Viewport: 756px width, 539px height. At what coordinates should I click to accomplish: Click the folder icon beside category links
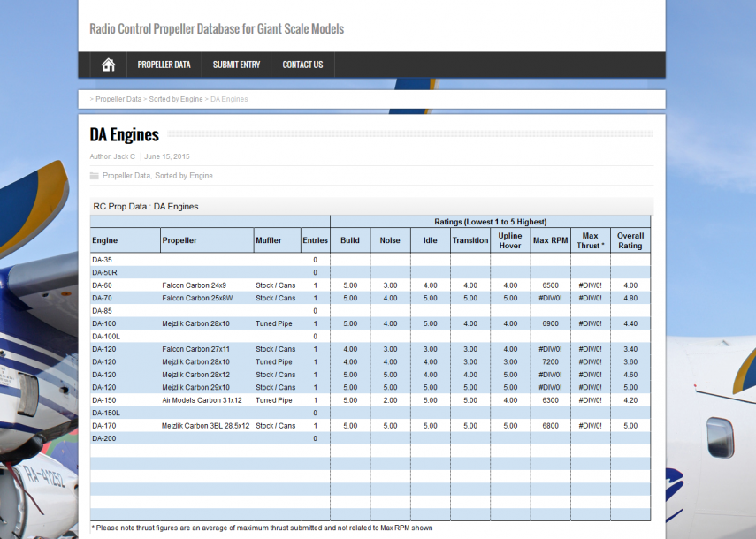pyautogui.click(x=95, y=176)
